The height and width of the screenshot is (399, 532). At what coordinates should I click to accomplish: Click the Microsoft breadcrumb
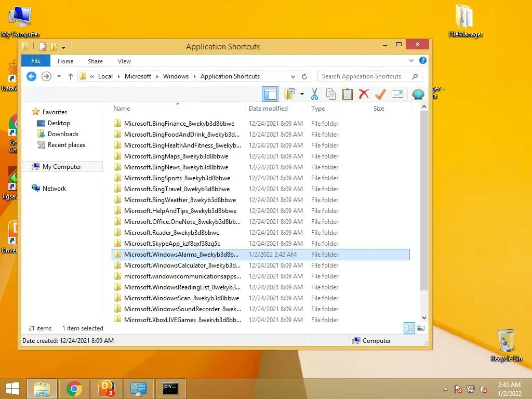pyautogui.click(x=138, y=76)
